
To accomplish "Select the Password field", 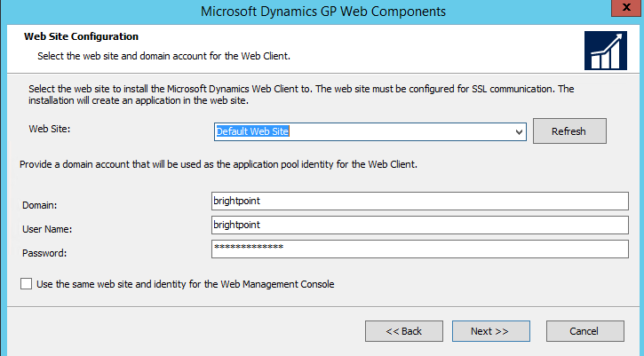I will [419, 248].
